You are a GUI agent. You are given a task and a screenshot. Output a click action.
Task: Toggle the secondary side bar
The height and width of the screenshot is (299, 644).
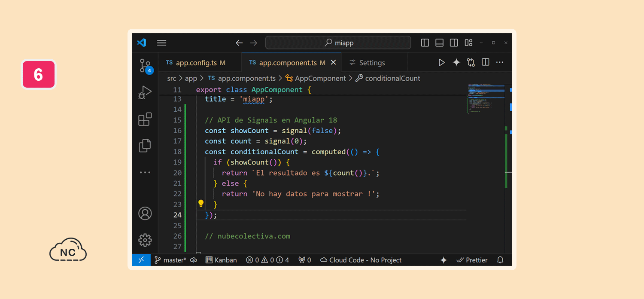point(454,43)
